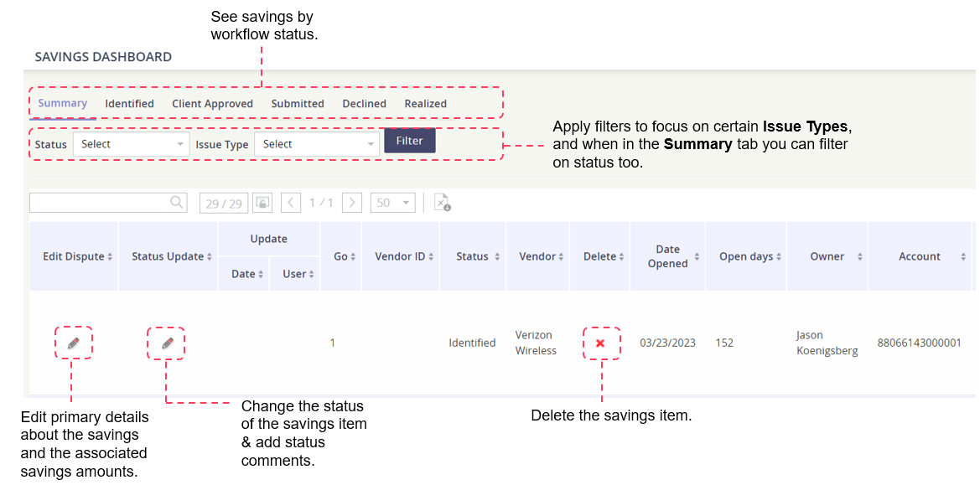The height and width of the screenshot is (485, 980).
Task: Sort by the Vendor column header
Action: [x=538, y=256]
